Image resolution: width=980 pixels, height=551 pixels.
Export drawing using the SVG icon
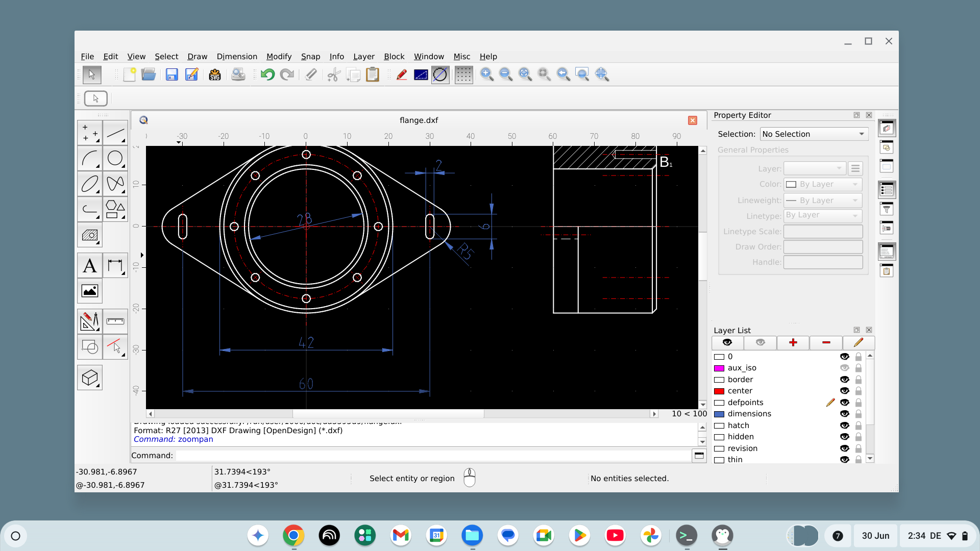pos(215,74)
